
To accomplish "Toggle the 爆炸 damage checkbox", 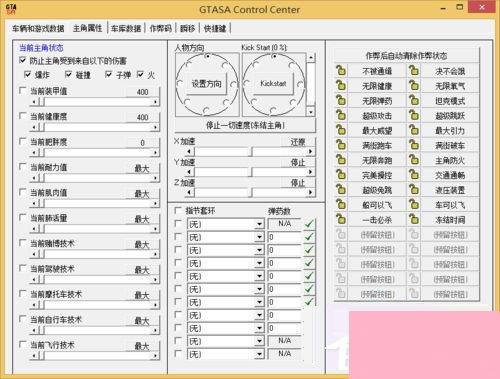I will tap(28, 75).
